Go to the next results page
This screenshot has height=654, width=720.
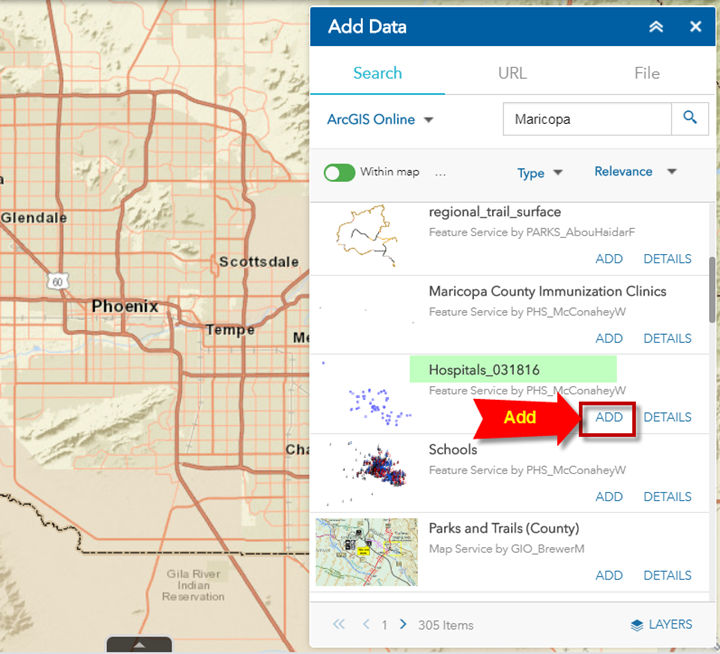point(403,624)
